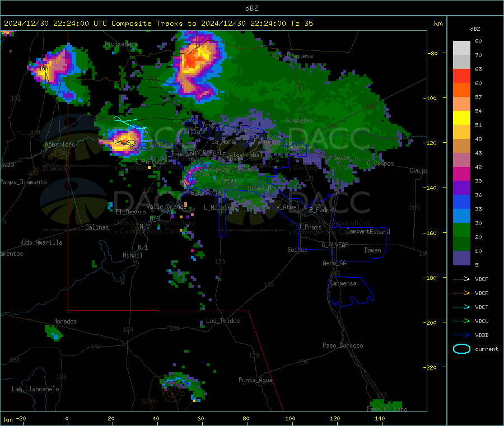Viewport: 504px width, 426px height.
Task: Click the Nihuil location label
Action: click(132, 255)
